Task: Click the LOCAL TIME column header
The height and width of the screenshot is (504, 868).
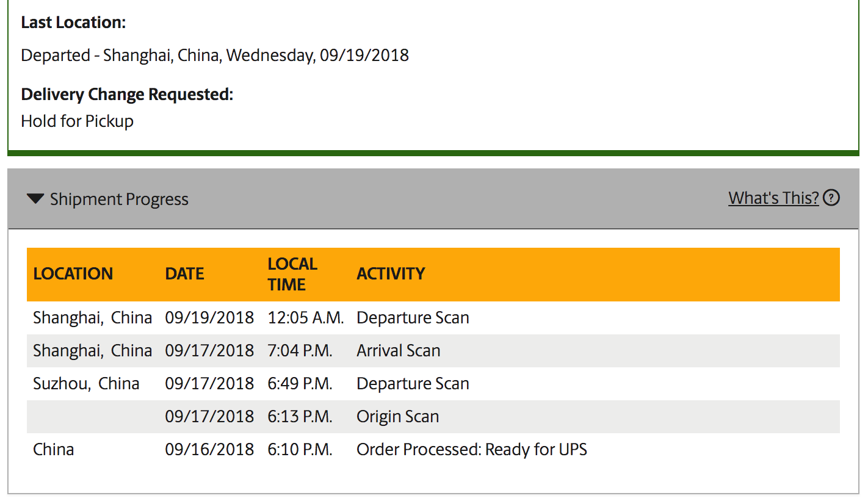Action: [x=292, y=274]
